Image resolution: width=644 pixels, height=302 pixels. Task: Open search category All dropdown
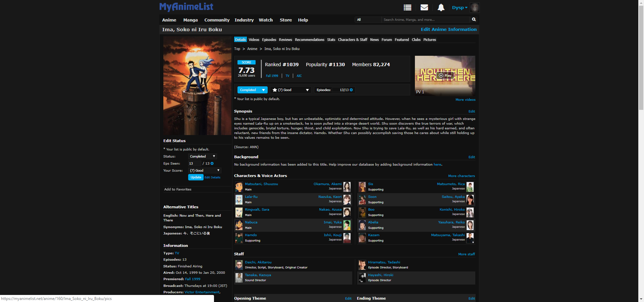coord(368,20)
